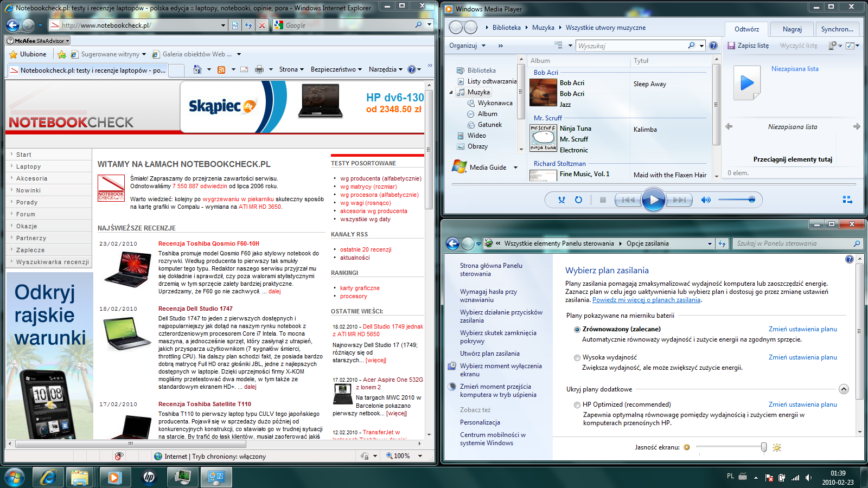This screenshot has height=488, width=868.
Task: Select HP Optimized (recommended) plan
Action: (577, 404)
